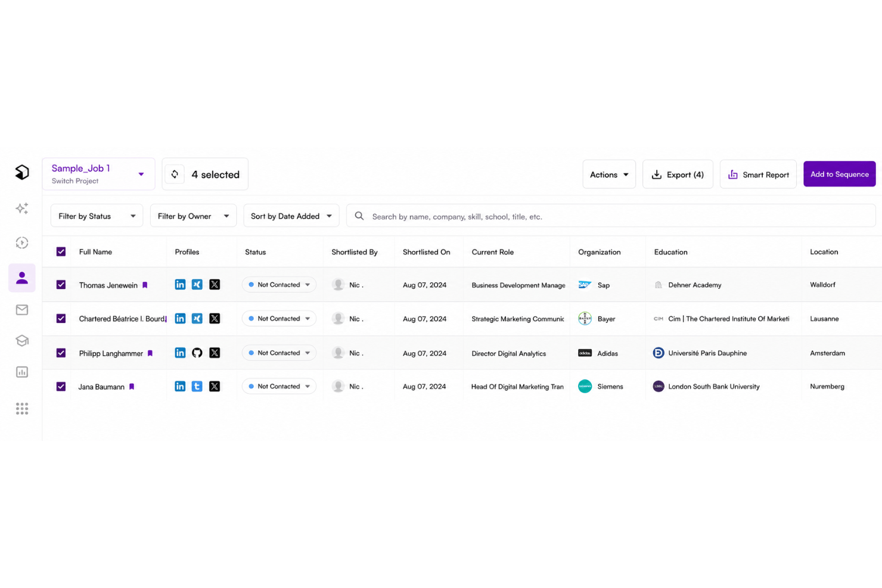Change Chartered Béatrice's Not Contacted status
The width and height of the screenshot is (882, 588).
pos(279,319)
